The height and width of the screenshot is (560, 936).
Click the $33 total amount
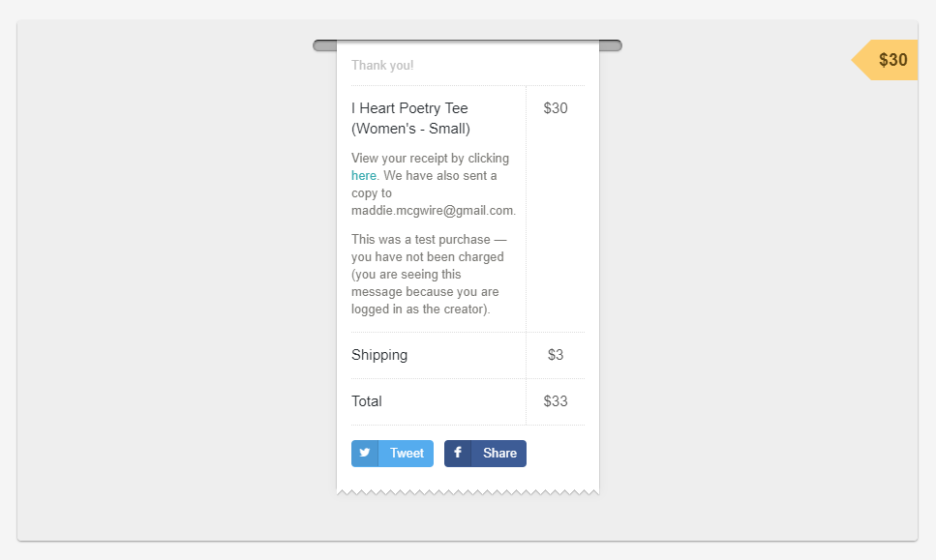pos(556,401)
